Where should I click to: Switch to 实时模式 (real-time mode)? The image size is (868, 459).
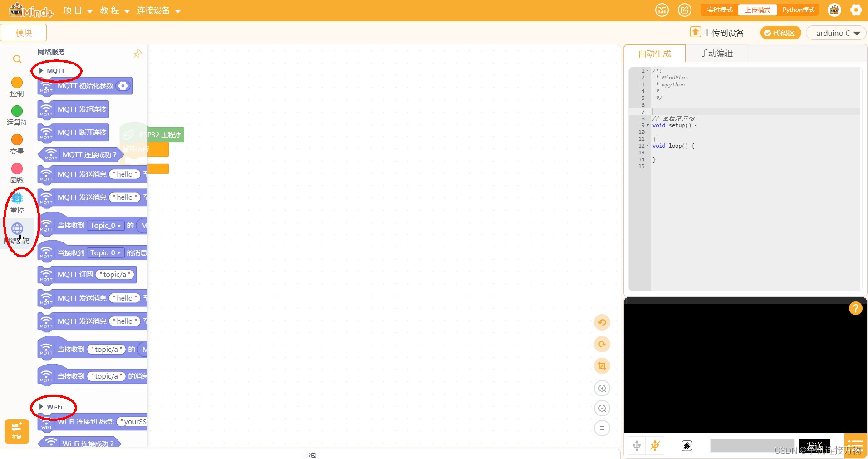(720, 10)
